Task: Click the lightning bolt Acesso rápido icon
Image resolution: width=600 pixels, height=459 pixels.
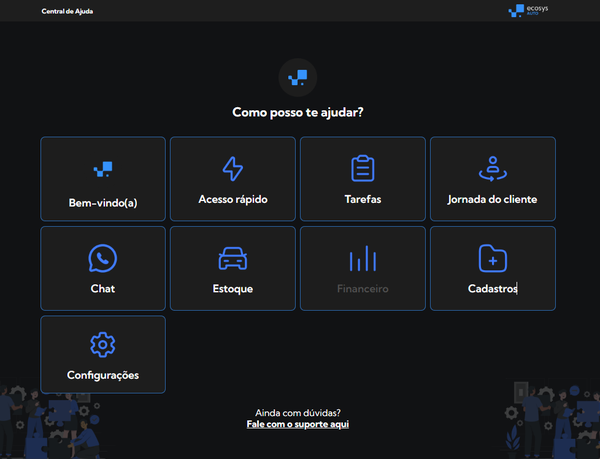Action: point(232,168)
